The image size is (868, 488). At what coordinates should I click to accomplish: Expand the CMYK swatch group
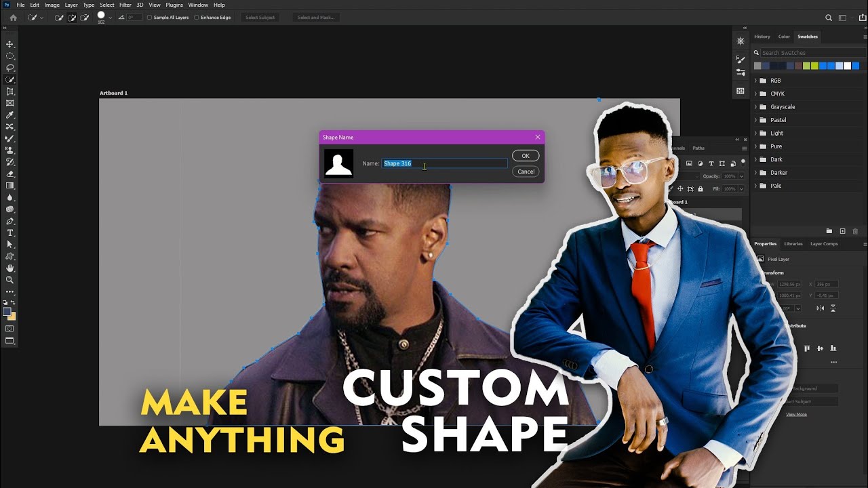[755, 94]
